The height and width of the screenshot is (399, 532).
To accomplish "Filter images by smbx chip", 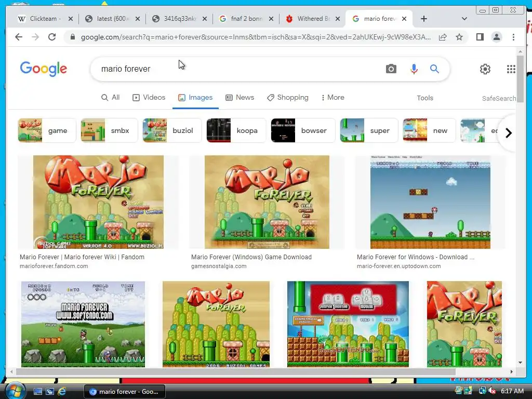I will pyautogui.click(x=109, y=130).
